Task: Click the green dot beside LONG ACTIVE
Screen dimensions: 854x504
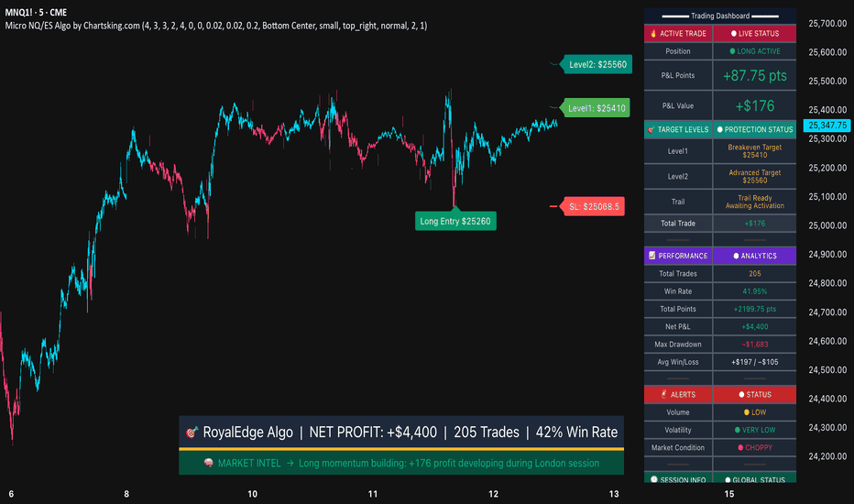Action: point(732,51)
